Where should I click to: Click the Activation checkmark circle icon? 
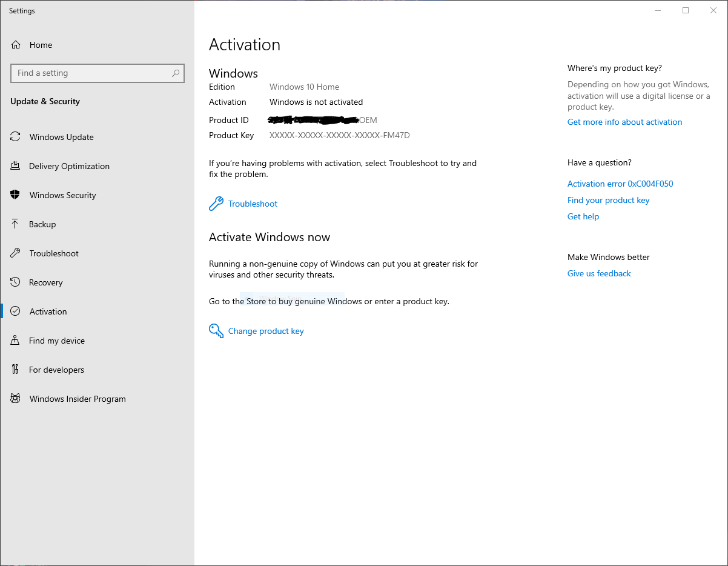[x=16, y=311]
